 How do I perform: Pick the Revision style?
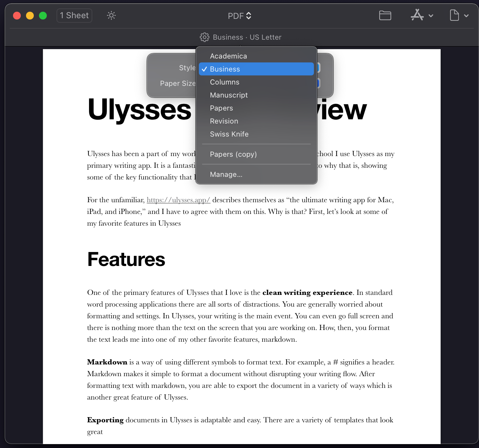pyautogui.click(x=224, y=121)
